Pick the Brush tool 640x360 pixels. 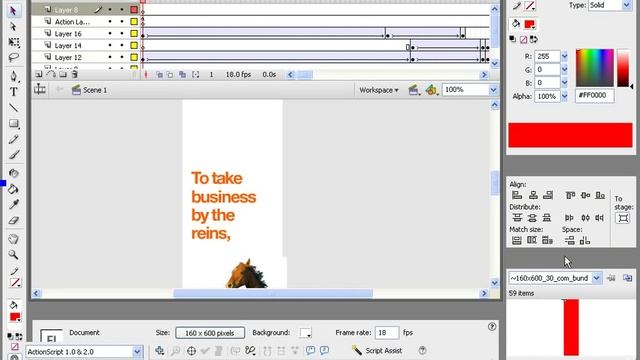[x=13, y=155]
